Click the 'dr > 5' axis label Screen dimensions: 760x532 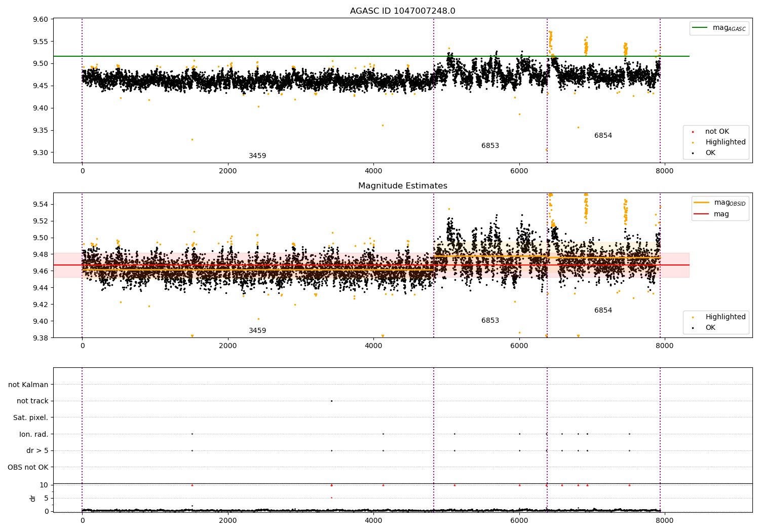(x=37, y=450)
